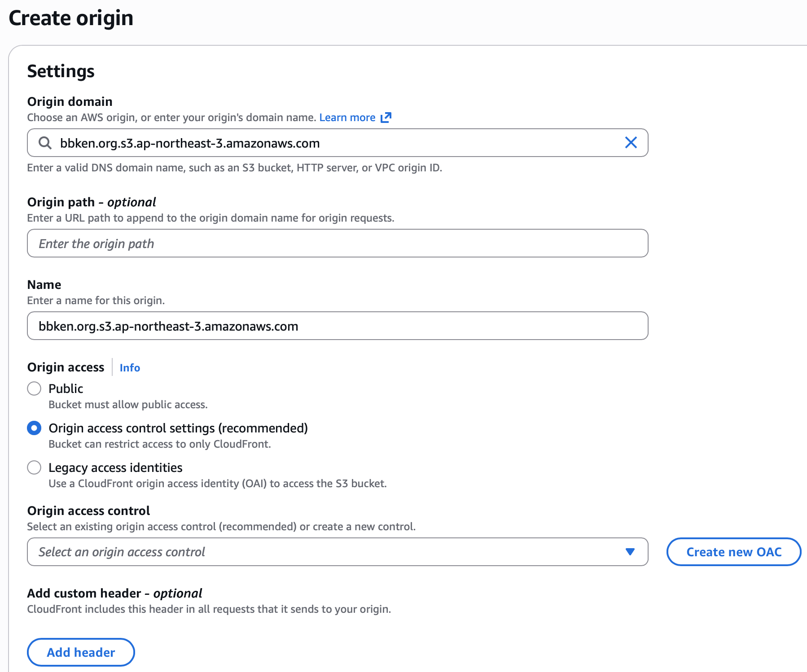Click the Public option label text
This screenshot has width=807, height=672.
click(66, 388)
